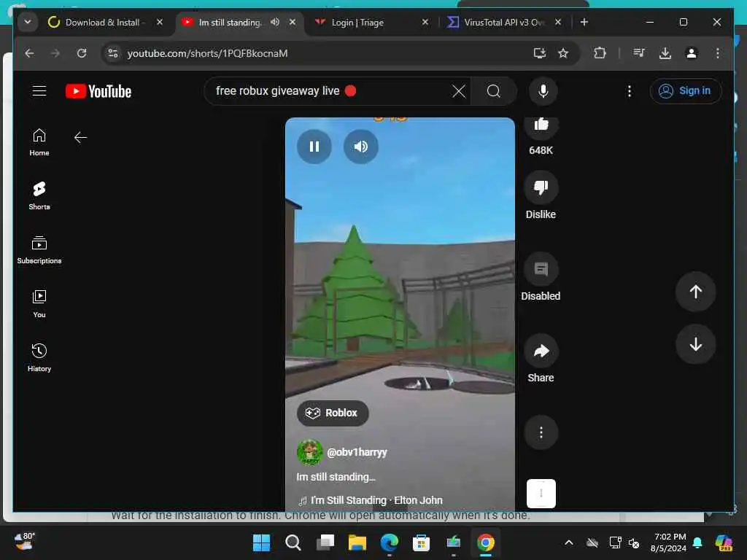Close the VirusTotal API tab
747x560 pixels.
point(558,23)
